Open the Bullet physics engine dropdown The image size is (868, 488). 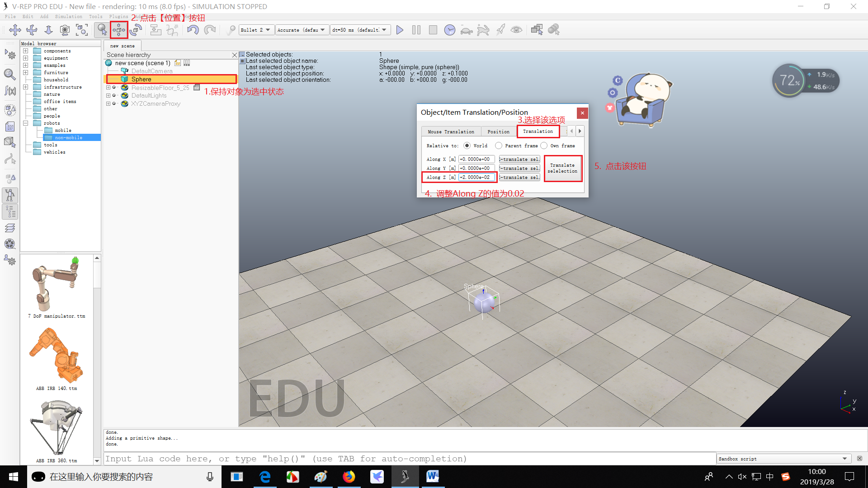tap(256, 30)
